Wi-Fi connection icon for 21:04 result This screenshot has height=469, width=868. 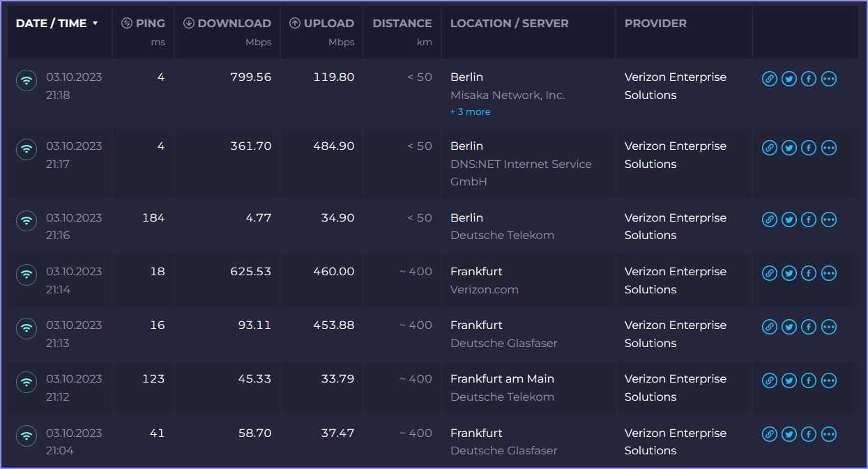click(26, 436)
